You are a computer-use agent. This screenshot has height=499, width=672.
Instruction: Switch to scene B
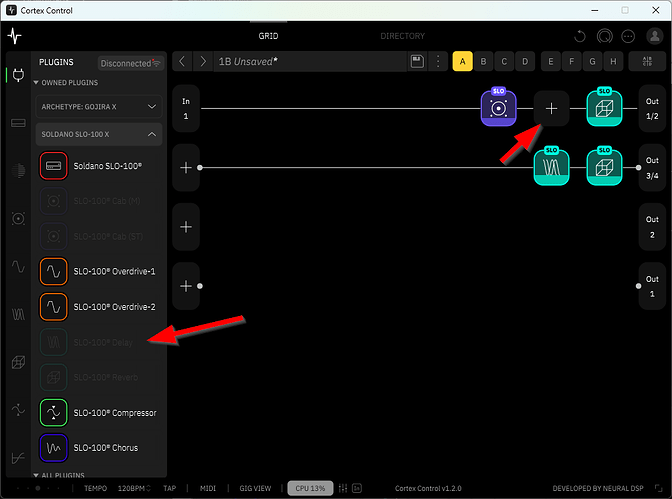(x=483, y=61)
